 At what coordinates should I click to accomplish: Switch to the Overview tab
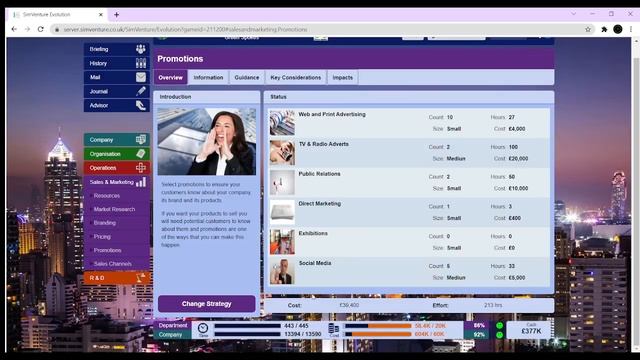pyautogui.click(x=171, y=78)
